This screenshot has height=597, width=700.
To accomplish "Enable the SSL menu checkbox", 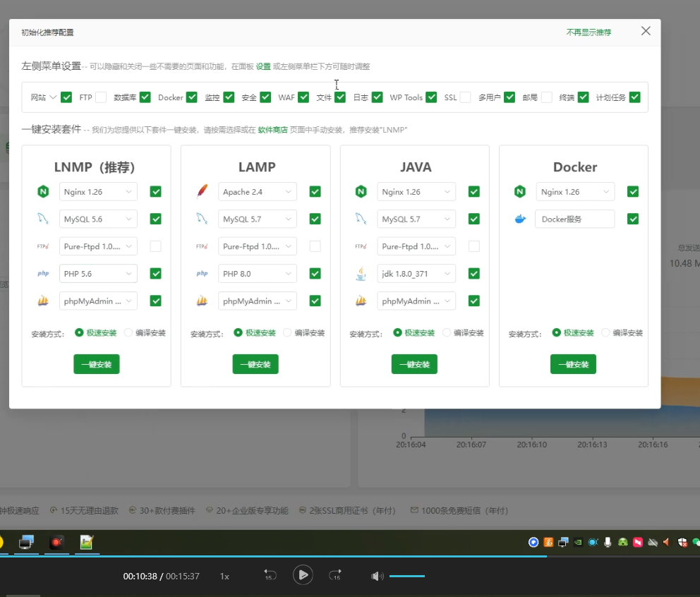I will [466, 97].
